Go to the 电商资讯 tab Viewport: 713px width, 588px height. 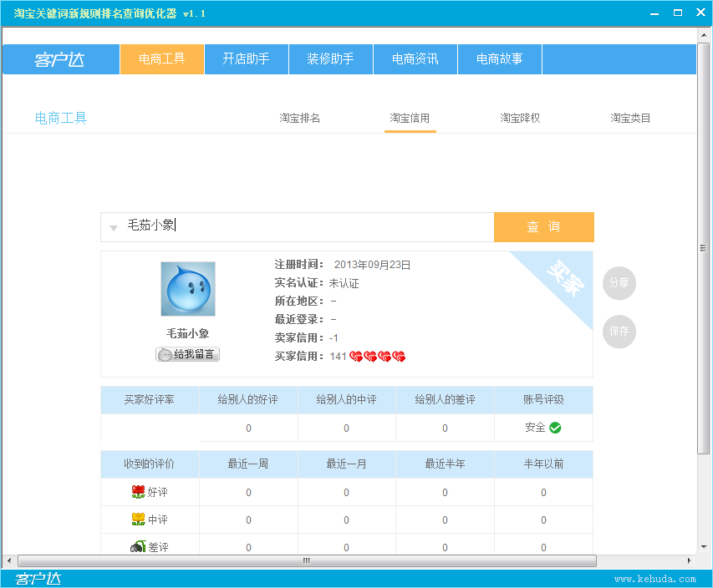tap(415, 59)
